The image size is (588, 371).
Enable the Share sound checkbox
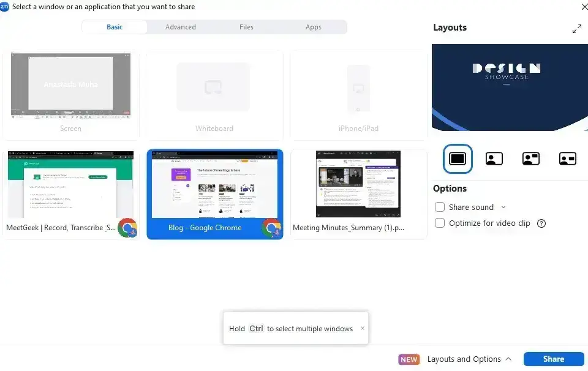click(x=439, y=208)
